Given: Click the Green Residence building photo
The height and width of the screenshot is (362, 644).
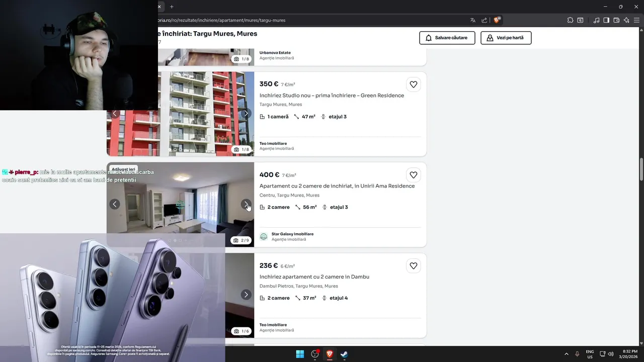Looking at the screenshot, I should 180,114.
